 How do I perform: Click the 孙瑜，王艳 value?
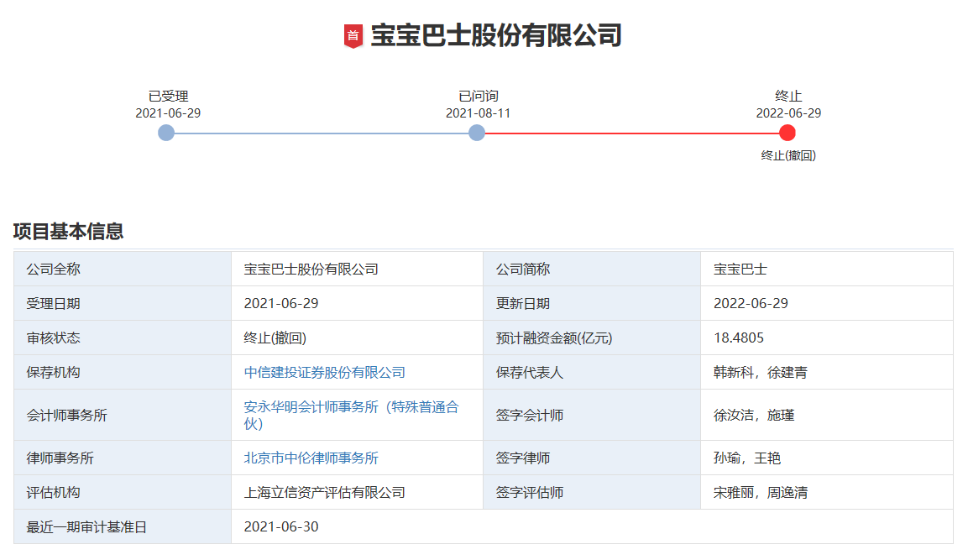747,458
